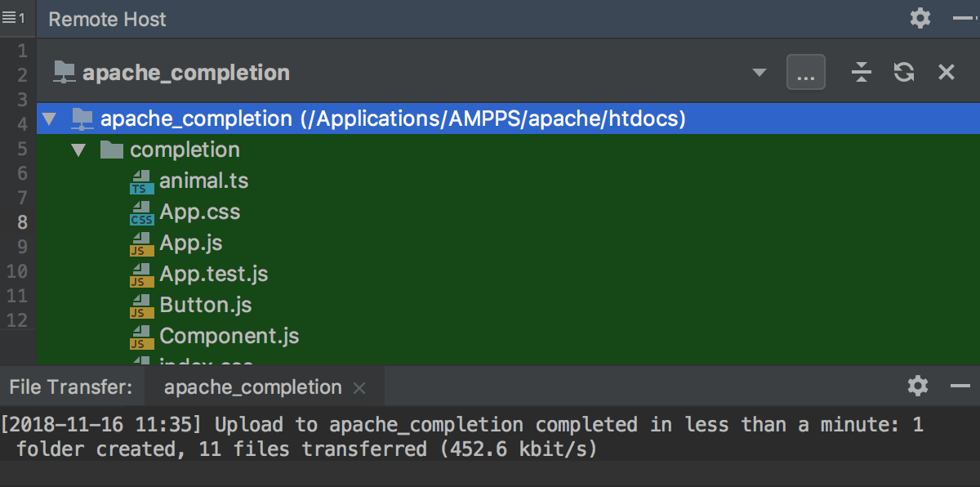The width and height of the screenshot is (980, 487).
Task: Open the server selection dropdown arrow
Action: point(759,72)
